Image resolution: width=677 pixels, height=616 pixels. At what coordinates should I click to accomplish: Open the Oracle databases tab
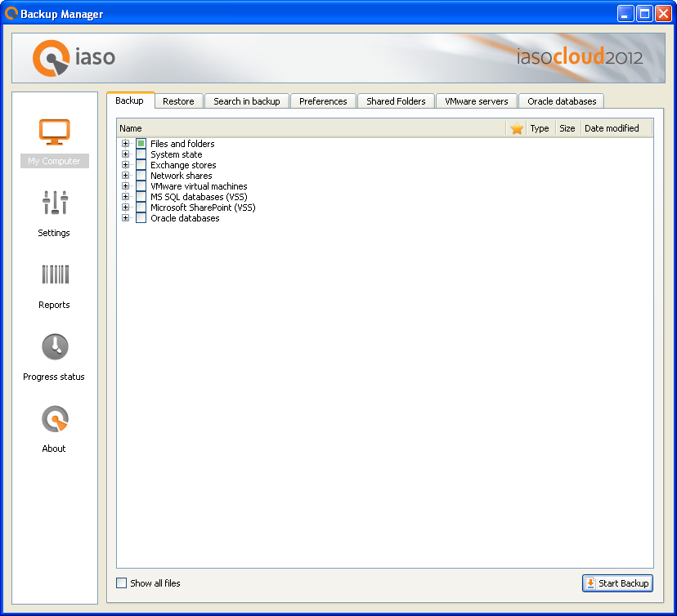(x=561, y=101)
